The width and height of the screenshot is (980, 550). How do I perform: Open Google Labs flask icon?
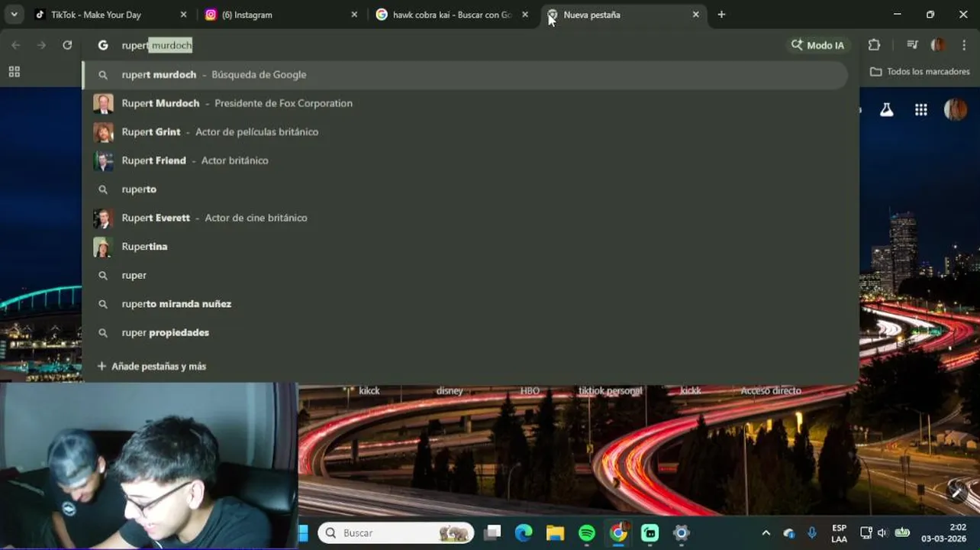(x=886, y=110)
